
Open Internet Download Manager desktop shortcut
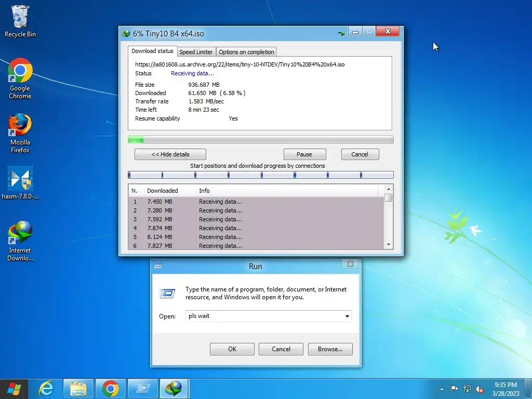click(20, 241)
